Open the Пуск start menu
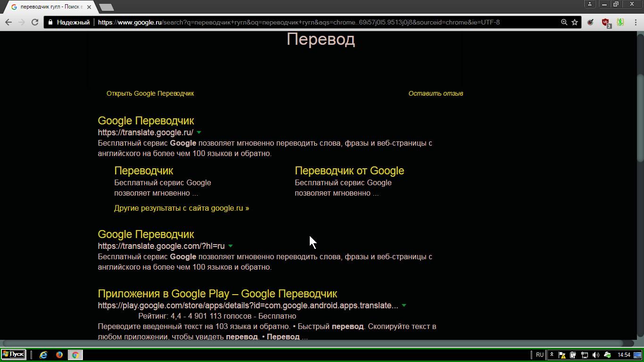The height and width of the screenshot is (362, 644). [x=13, y=354]
